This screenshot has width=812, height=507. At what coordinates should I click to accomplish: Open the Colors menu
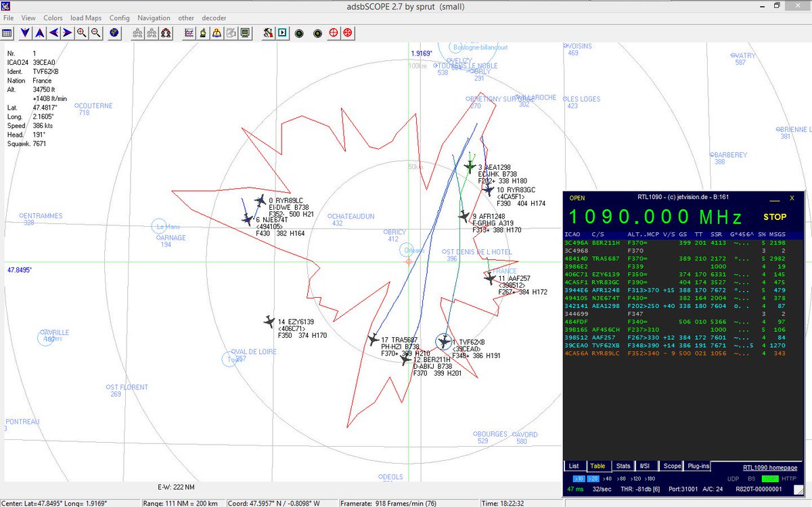click(53, 18)
